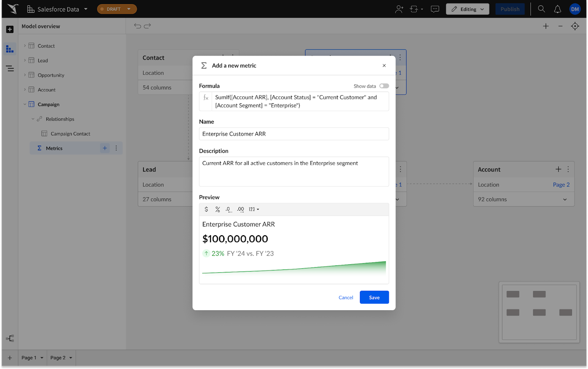Open the Page 1 tab menu arrow
The height and width of the screenshot is (369, 588).
pyautogui.click(x=42, y=358)
